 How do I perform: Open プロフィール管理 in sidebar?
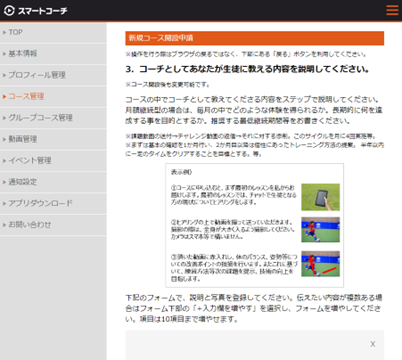[x=53, y=75]
